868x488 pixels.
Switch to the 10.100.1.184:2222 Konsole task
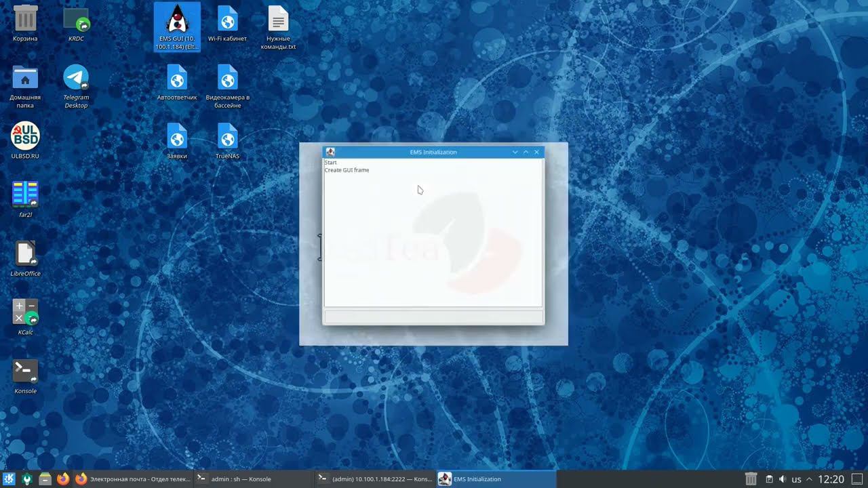[374, 479]
